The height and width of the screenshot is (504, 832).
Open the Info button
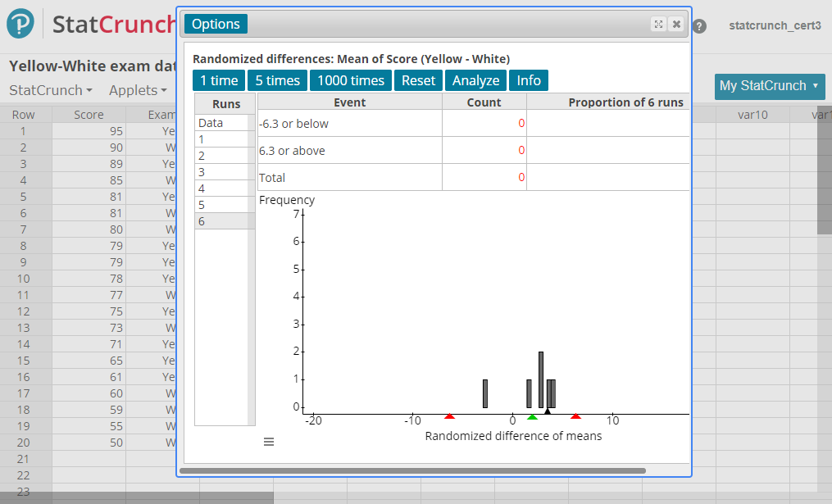(529, 80)
